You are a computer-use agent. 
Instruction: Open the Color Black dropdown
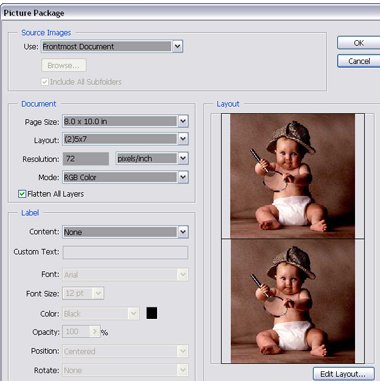[101, 314]
